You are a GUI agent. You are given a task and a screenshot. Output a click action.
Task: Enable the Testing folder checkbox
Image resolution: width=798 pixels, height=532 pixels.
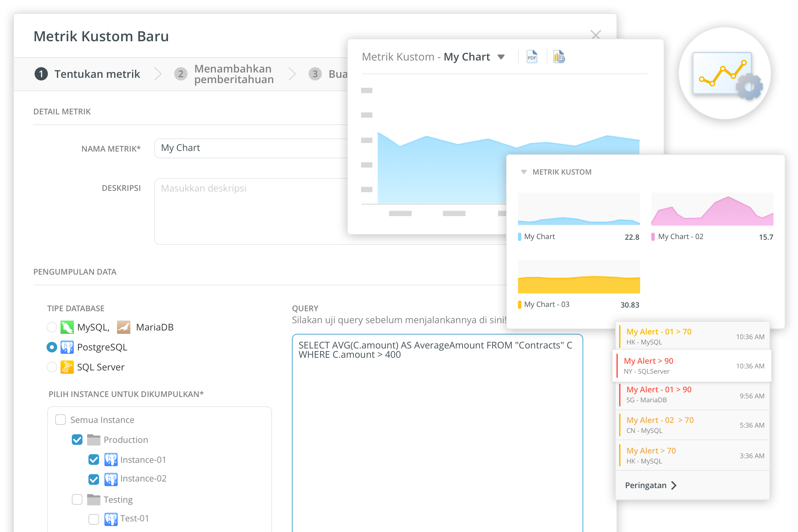77,499
